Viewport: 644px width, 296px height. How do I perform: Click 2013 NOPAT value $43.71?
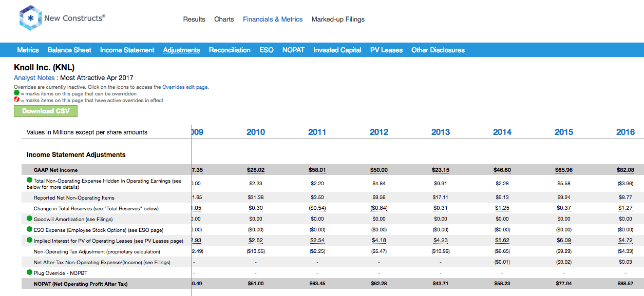(x=441, y=284)
